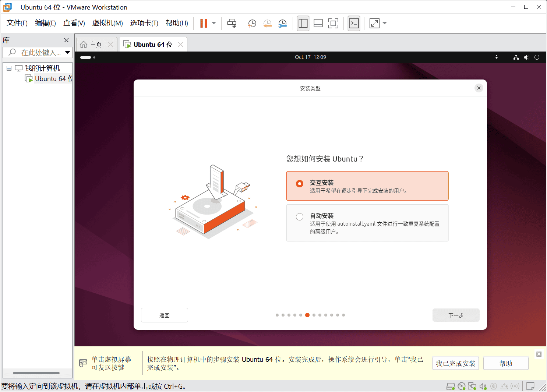This screenshot has height=392, width=547.
Task: Open the 选项卡(T) menu
Action: [x=144, y=23]
